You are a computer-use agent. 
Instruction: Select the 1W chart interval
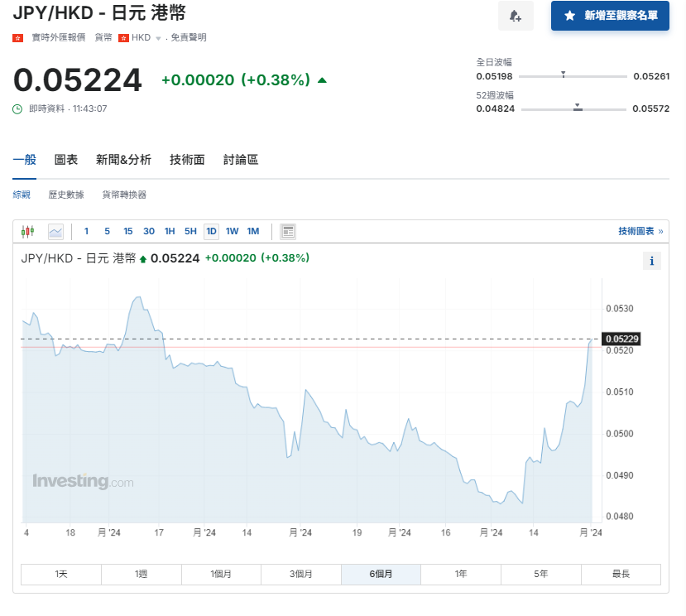[232, 232]
